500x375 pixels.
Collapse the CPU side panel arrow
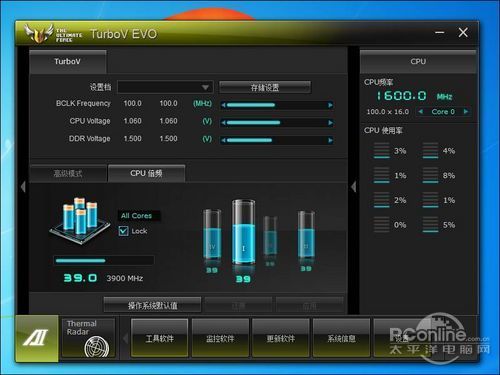(354, 187)
